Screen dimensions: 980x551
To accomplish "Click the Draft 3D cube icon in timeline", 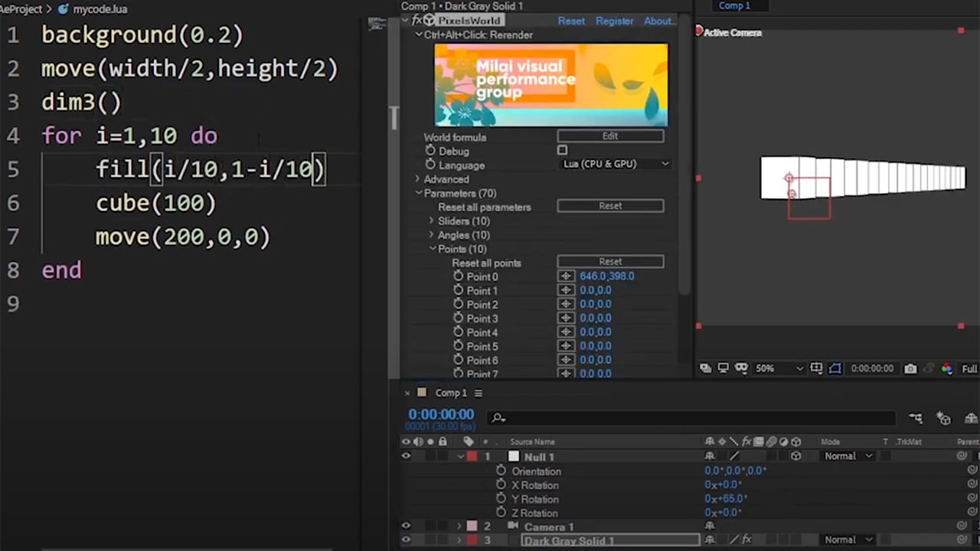I will click(943, 418).
